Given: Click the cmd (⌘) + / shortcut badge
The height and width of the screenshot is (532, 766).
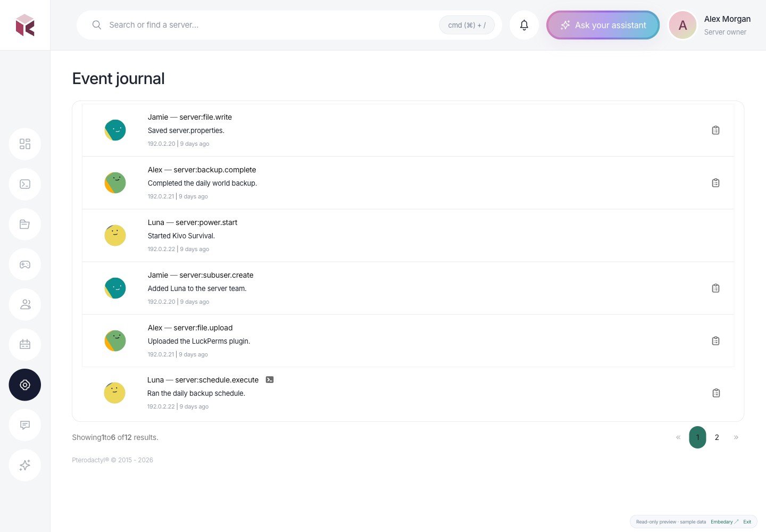Looking at the screenshot, I should point(467,25).
